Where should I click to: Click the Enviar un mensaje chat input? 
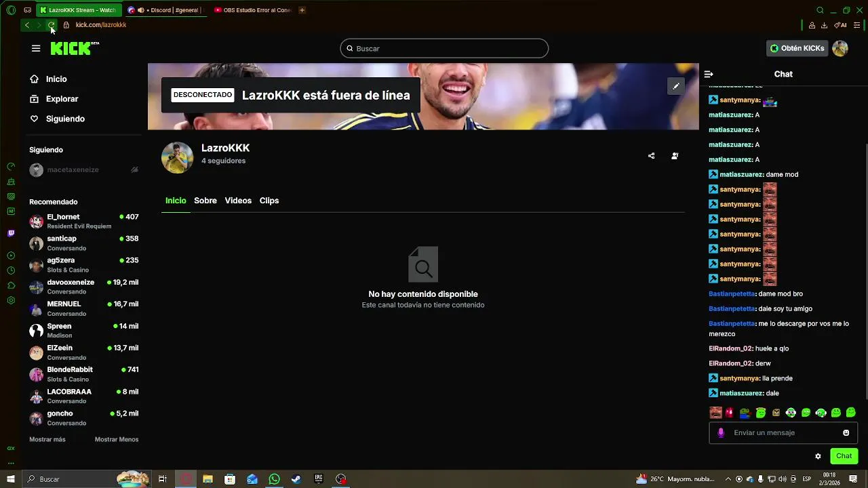click(x=783, y=432)
